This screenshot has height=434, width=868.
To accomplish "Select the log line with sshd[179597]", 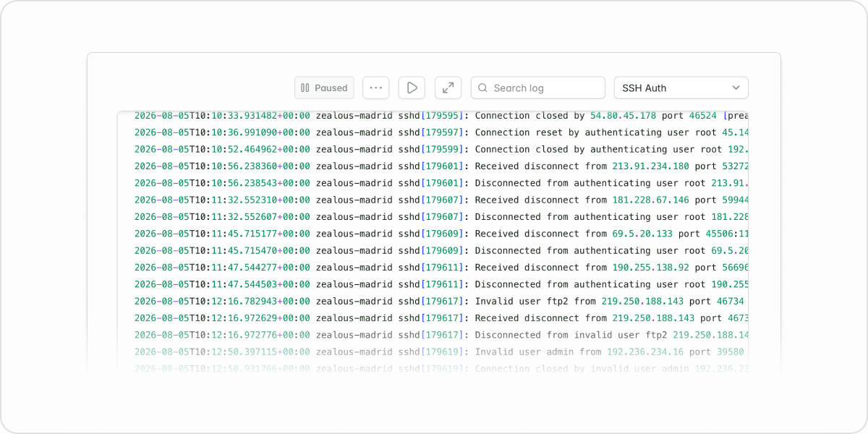I will (441, 132).
